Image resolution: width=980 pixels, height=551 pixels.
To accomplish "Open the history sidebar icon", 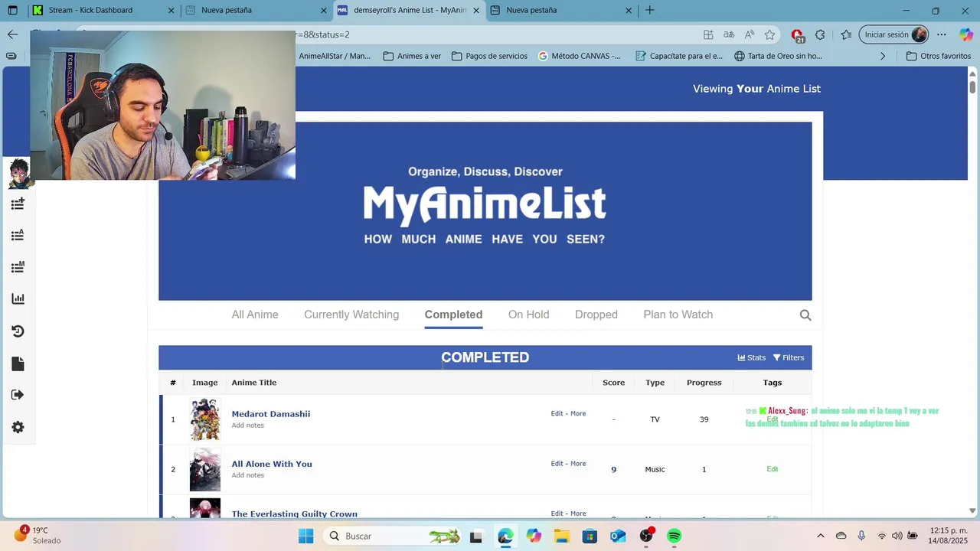I will point(18,331).
